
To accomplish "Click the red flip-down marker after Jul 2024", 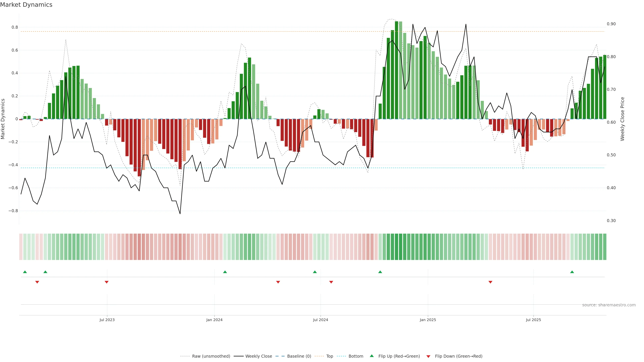I will coord(331,282).
